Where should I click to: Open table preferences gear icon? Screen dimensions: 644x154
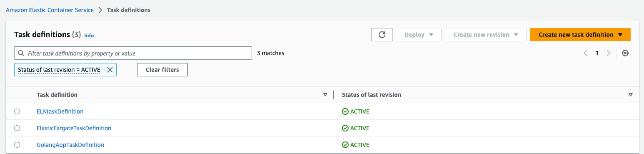[x=625, y=53]
